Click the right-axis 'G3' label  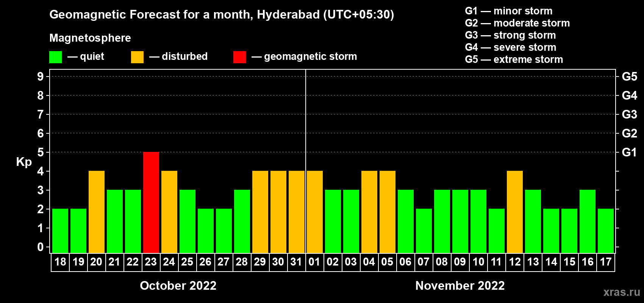[630, 114]
